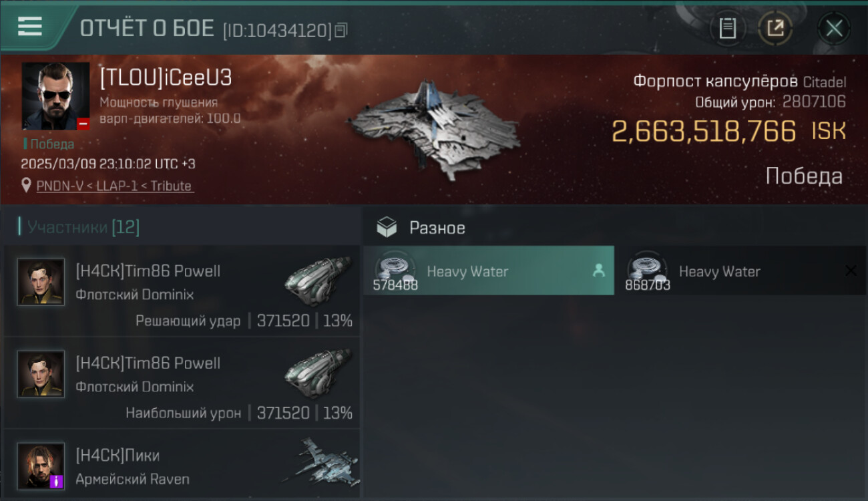
Task: Open the hamburger menu icon
Action: pyautogui.click(x=30, y=26)
